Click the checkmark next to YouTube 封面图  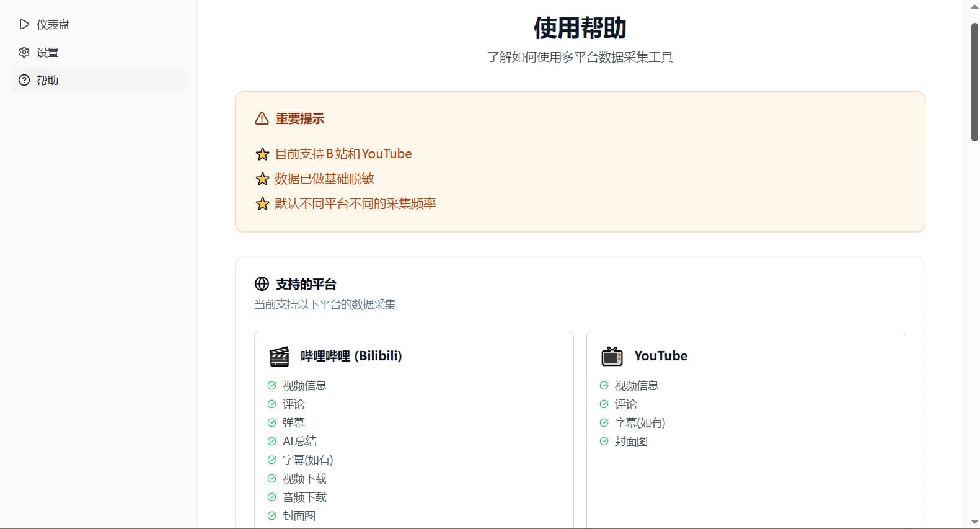[604, 441]
